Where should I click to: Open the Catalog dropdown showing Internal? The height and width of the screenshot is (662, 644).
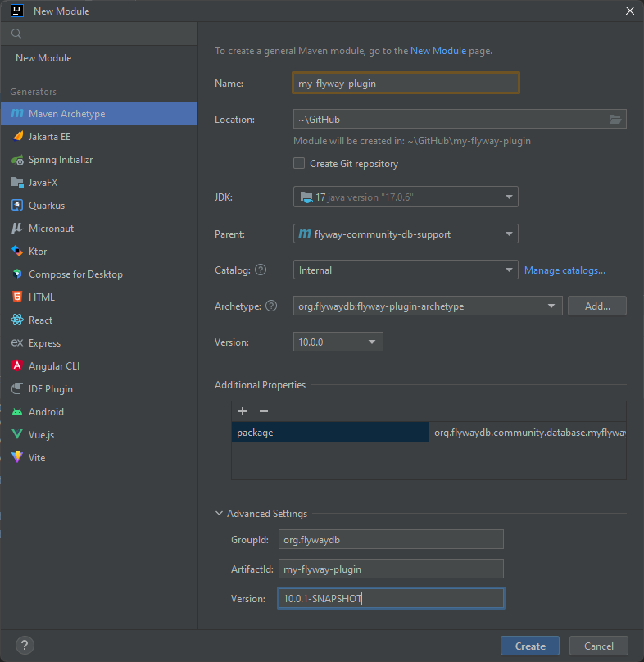(x=406, y=270)
